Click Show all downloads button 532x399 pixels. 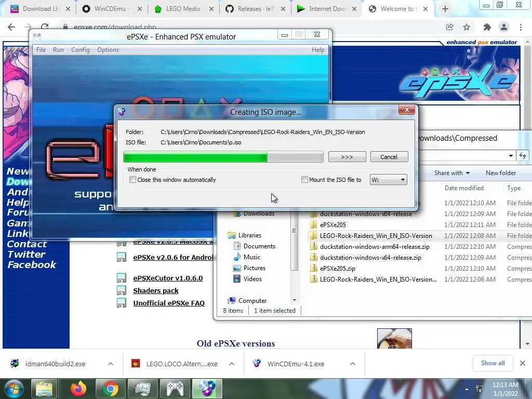pos(493,363)
